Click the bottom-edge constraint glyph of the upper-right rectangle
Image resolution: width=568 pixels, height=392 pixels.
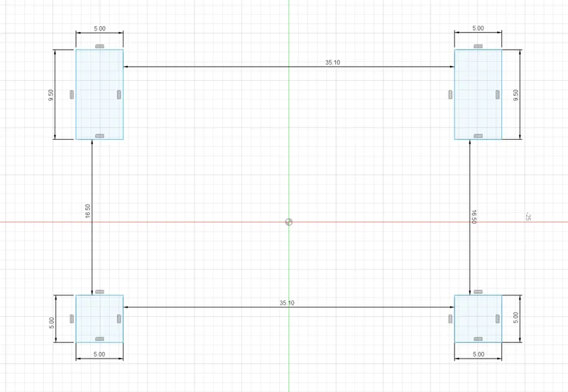tap(478, 135)
